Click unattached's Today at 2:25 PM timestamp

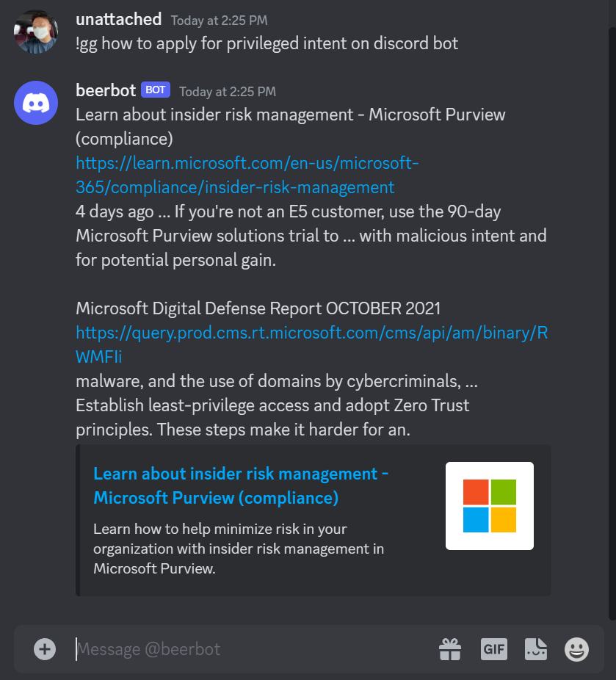click(219, 21)
